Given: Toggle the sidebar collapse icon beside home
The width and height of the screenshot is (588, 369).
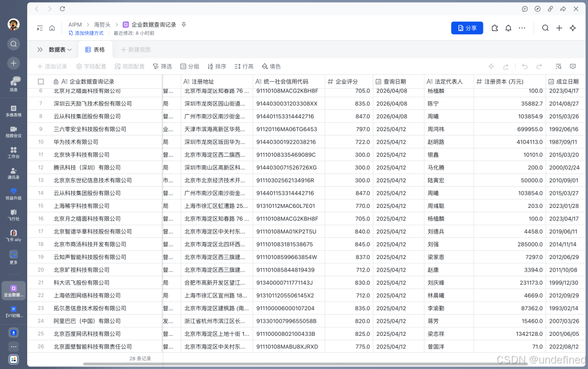Looking at the screenshot, I should coord(40,28).
